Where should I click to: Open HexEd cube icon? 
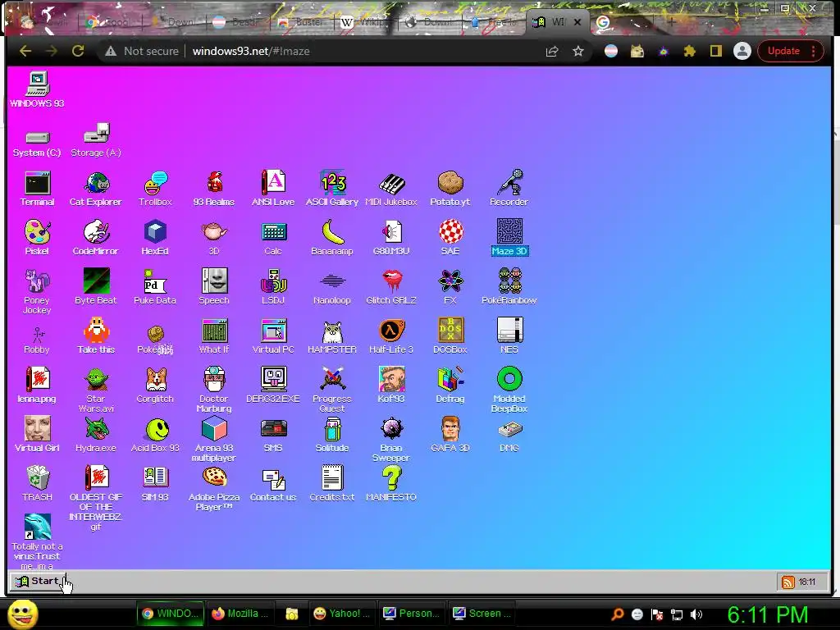coord(155,238)
